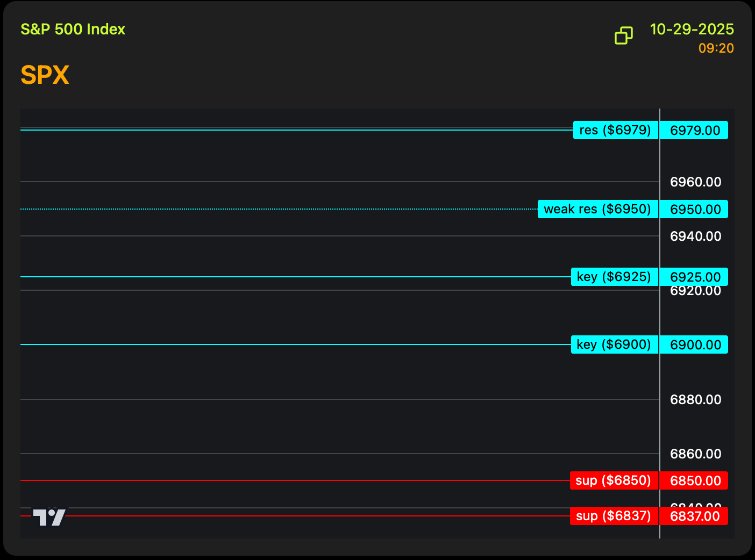Click the 6960.00 price axis label
The height and width of the screenshot is (560, 755).
tap(695, 182)
